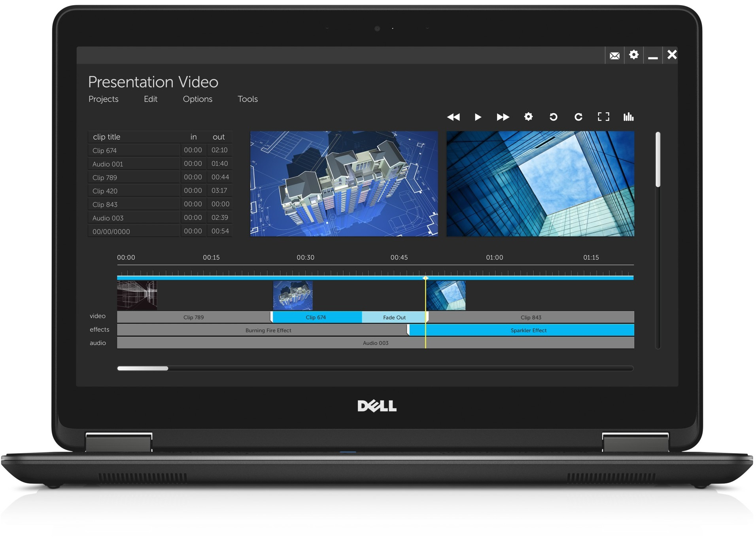Play the video preview
756x541 pixels.
tap(478, 117)
